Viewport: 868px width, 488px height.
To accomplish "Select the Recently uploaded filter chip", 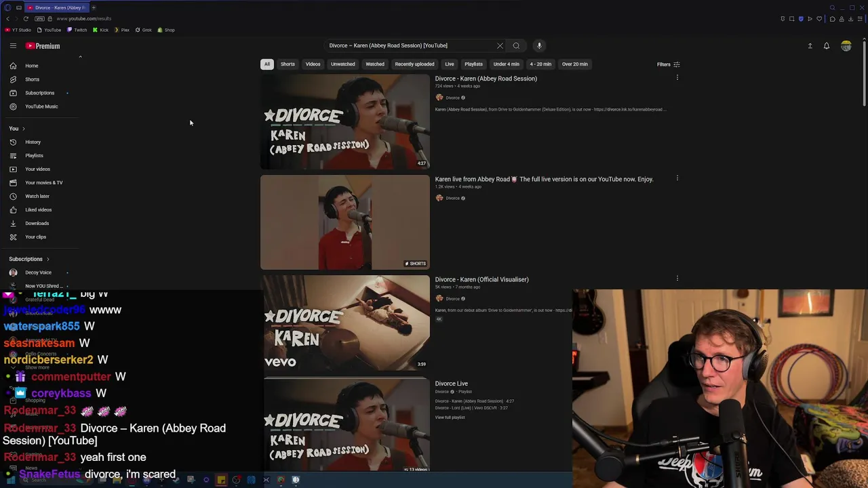I will pyautogui.click(x=414, y=64).
